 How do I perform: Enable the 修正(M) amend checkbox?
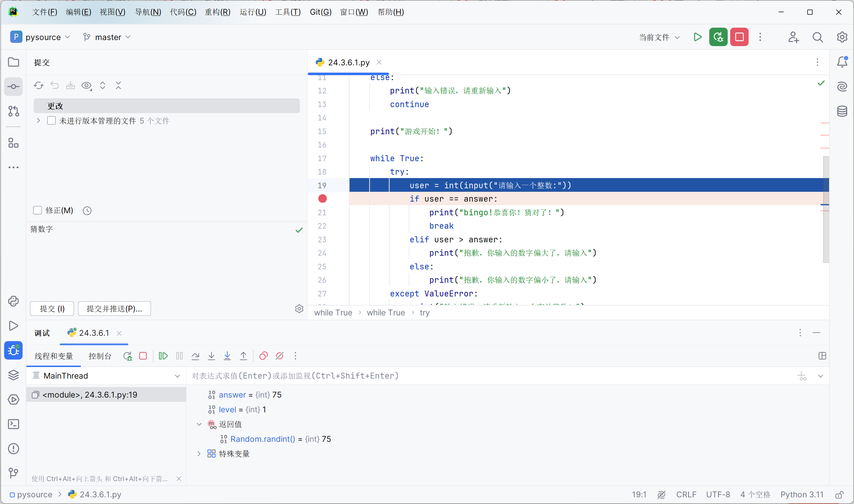(x=37, y=210)
